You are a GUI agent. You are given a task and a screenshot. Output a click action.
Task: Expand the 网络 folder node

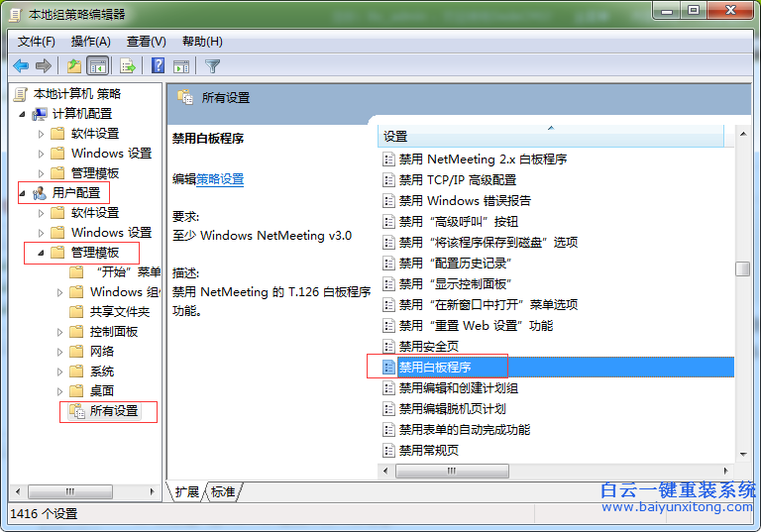pos(59,352)
